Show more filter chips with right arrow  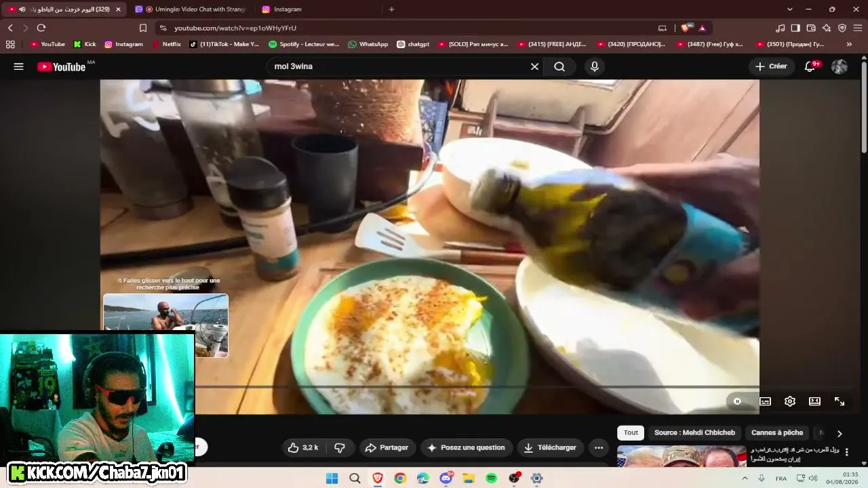[x=840, y=433]
